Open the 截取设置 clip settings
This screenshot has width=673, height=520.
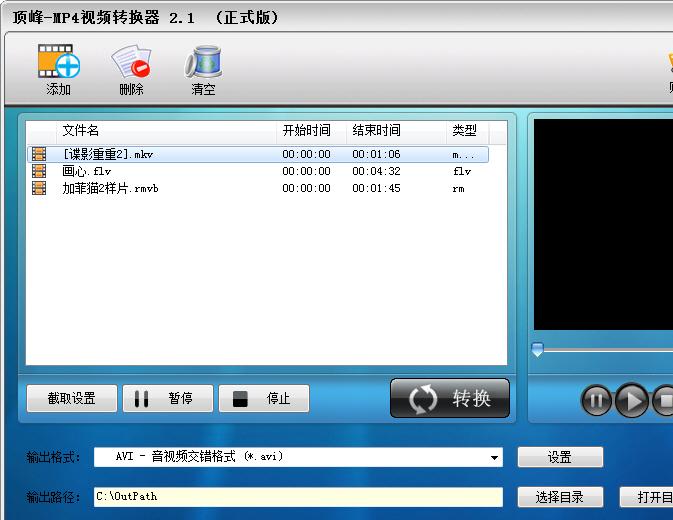(x=71, y=398)
